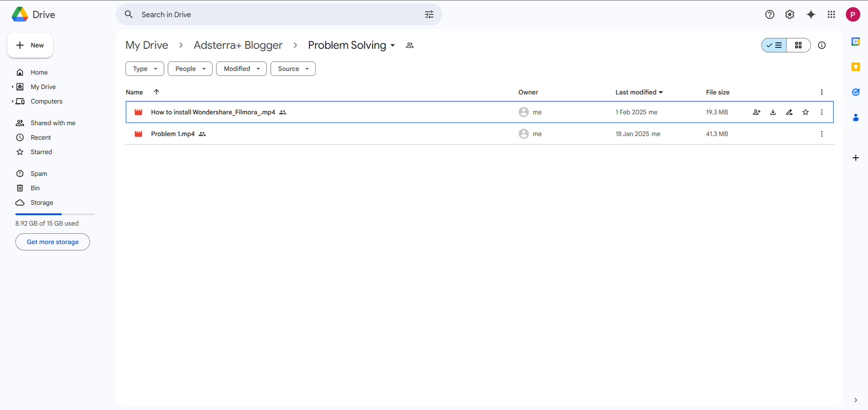Open the Gemini sparkle icon
The width and height of the screenshot is (868, 410).
click(x=811, y=15)
